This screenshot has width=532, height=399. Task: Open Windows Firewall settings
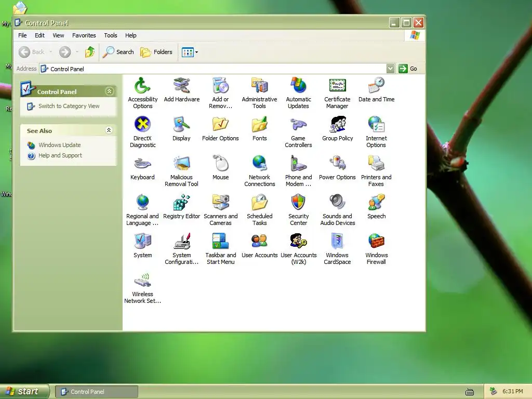(x=376, y=249)
